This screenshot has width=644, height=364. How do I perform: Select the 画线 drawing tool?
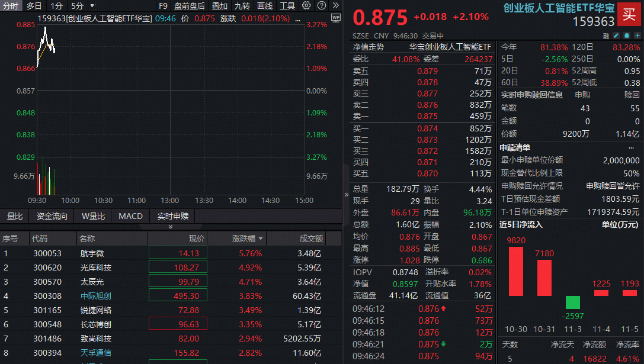click(x=264, y=6)
